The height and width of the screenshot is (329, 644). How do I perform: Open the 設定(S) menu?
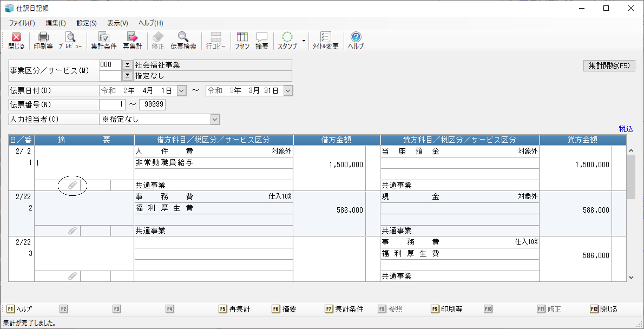86,23
